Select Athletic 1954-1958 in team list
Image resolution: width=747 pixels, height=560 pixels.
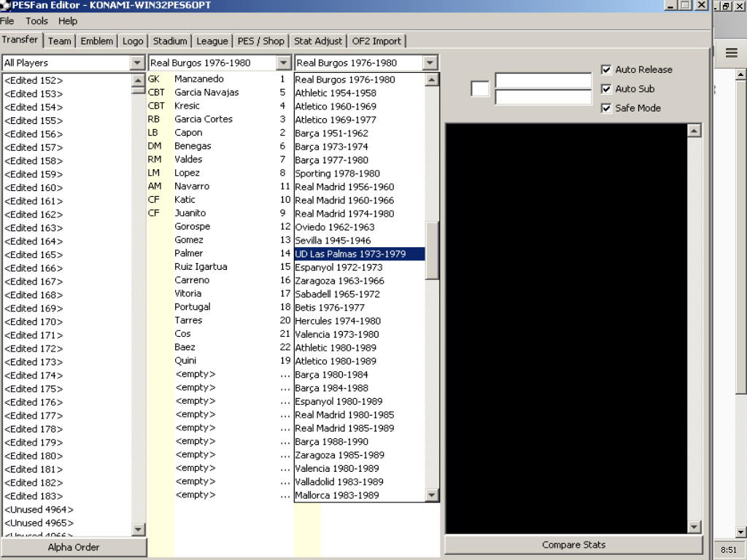click(359, 93)
